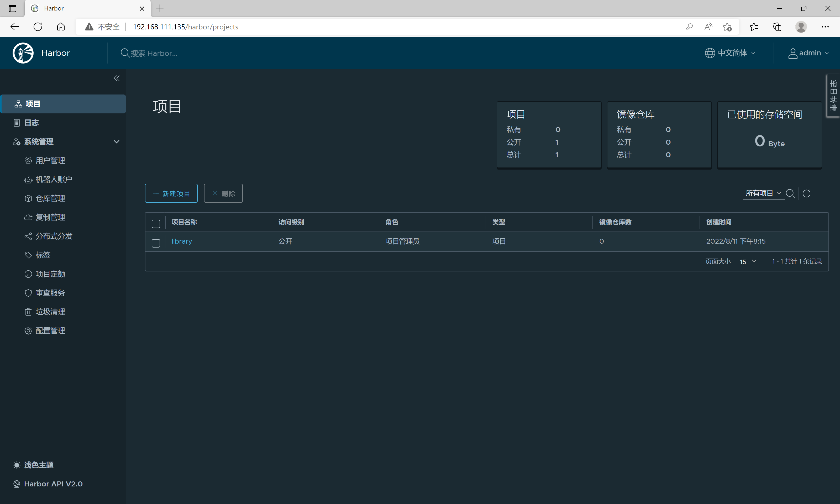Open the library project link

tap(182, 241)
